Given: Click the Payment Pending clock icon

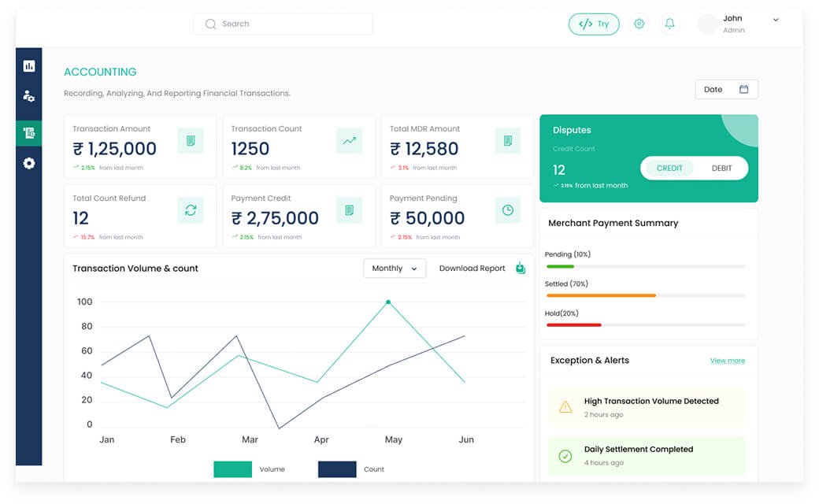Looking at the screenshot, I should pyautogui.click(x=508, y=210).
